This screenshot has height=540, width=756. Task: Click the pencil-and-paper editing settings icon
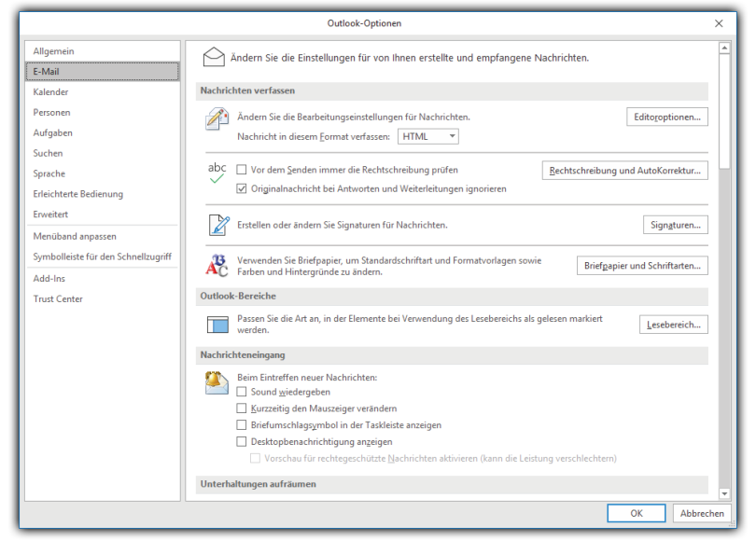click(x=217, y=118)
